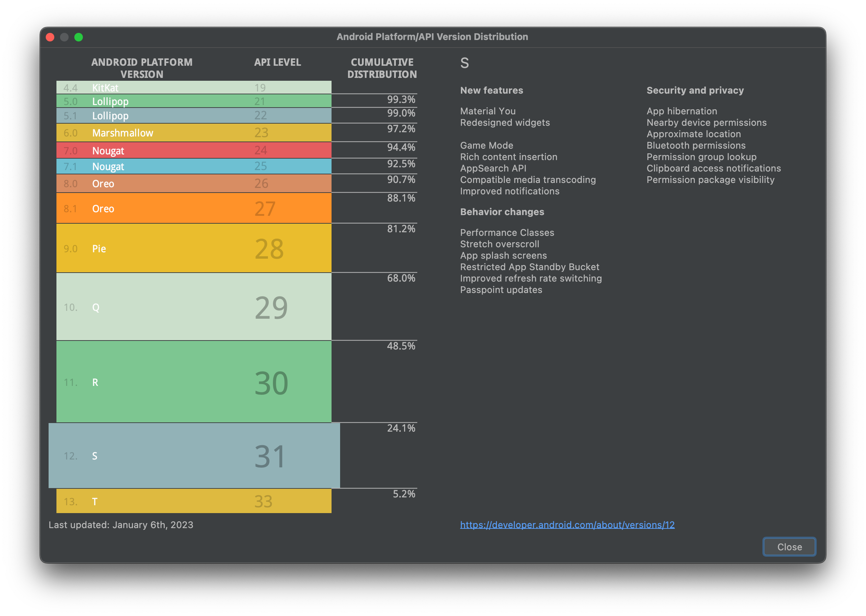Click the App splash screens text
Image resolution: width=866 pixels, height=616 pixels.
coord(503,255)
